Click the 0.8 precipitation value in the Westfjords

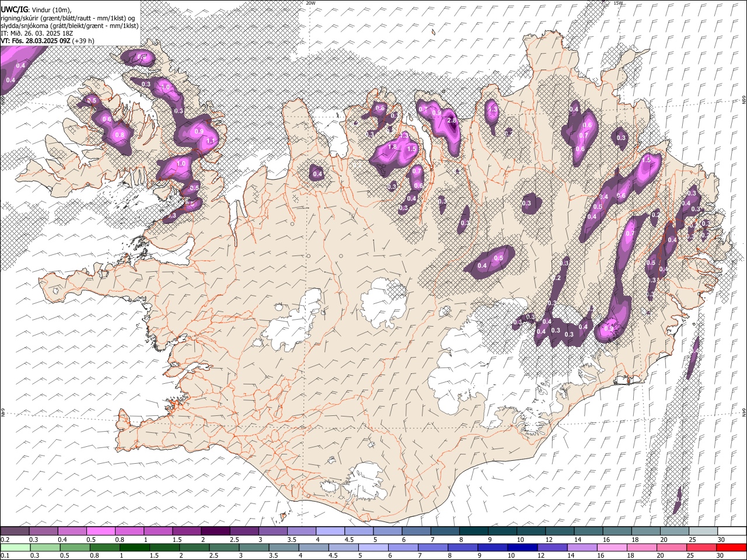(x=120, y=135)
